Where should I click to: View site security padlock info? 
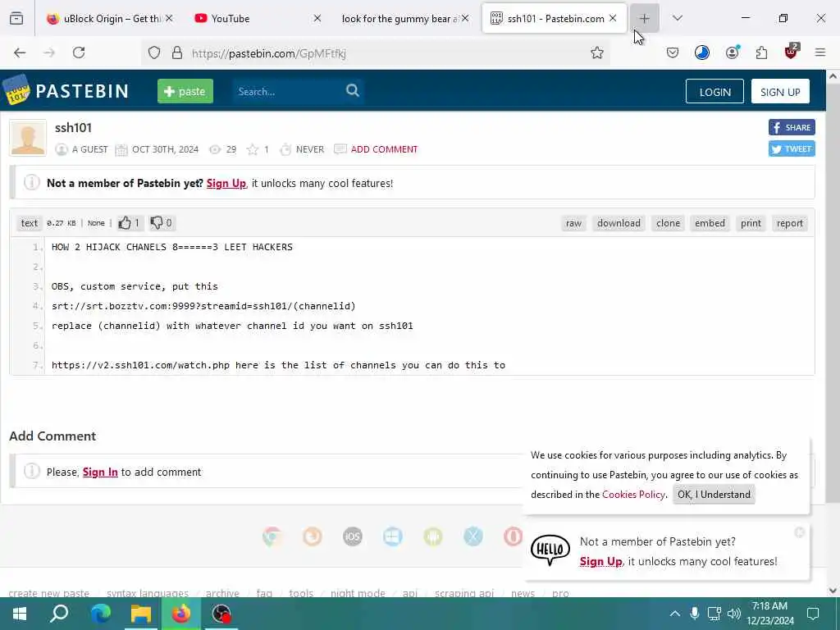(x=177, y=52)
